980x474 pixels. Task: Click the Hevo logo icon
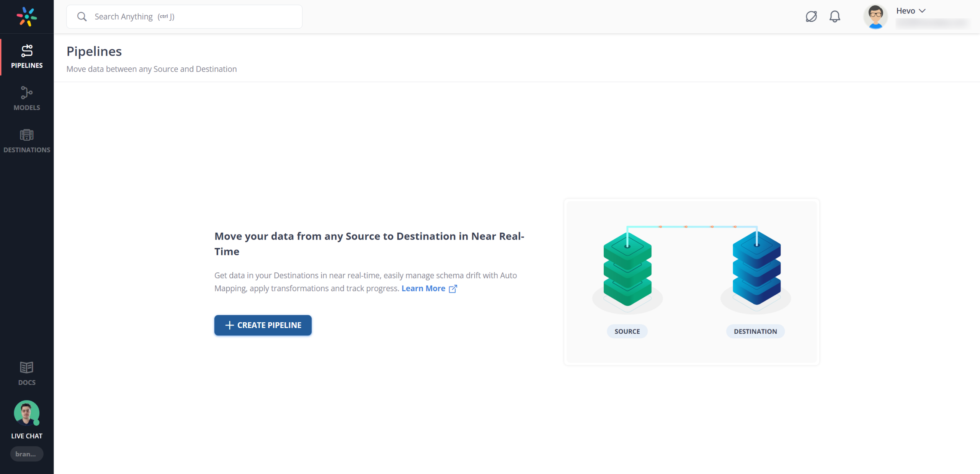click(26, 16)
